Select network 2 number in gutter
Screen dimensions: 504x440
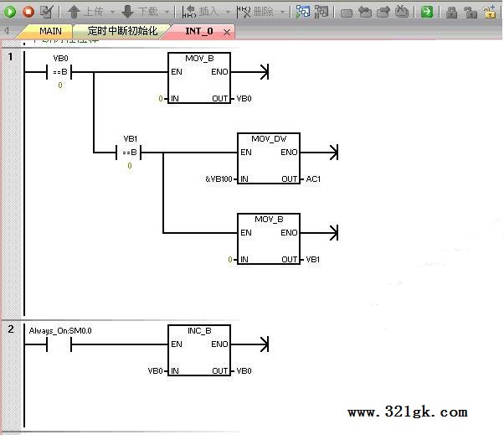[x=11, y=329]
